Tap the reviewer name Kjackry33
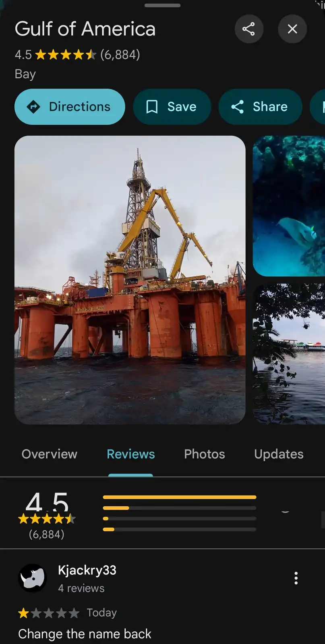This screenshot has height=644, width=325. click(x=87, y=570)
